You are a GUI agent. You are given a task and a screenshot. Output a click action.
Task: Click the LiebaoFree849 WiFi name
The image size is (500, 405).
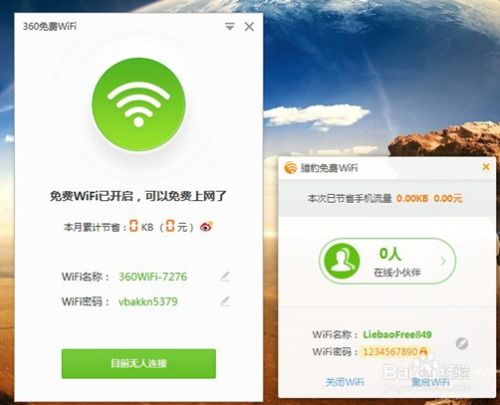coord(397,334)
